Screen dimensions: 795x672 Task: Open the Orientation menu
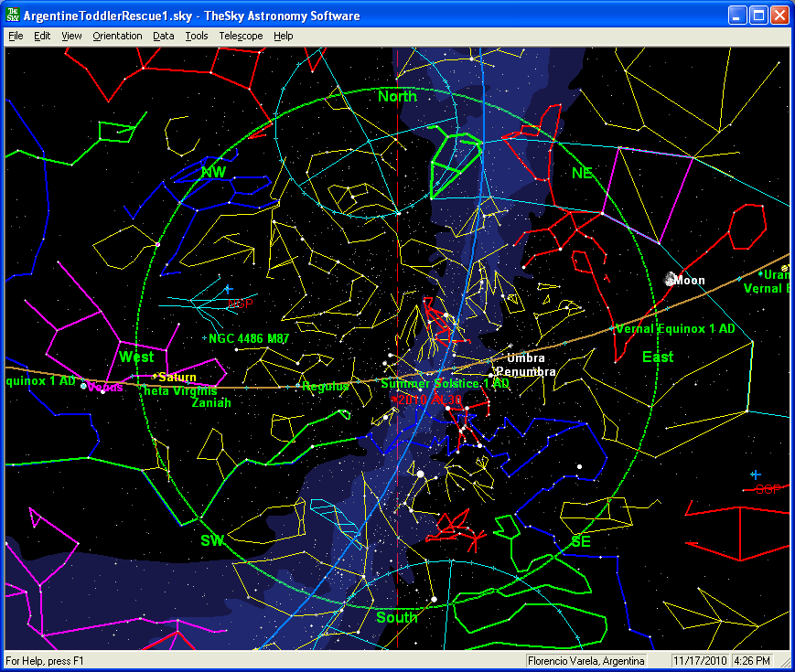117,36
